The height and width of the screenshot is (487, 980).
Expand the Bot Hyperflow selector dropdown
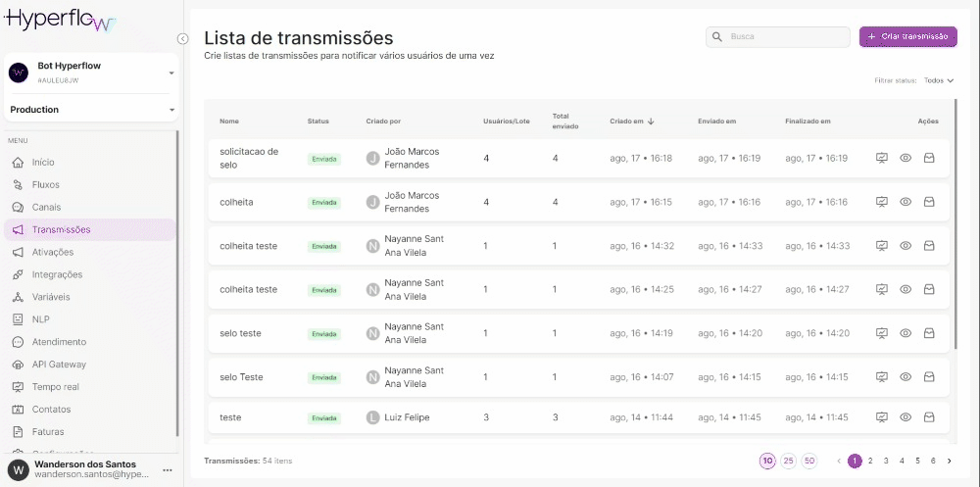[171, 73]
